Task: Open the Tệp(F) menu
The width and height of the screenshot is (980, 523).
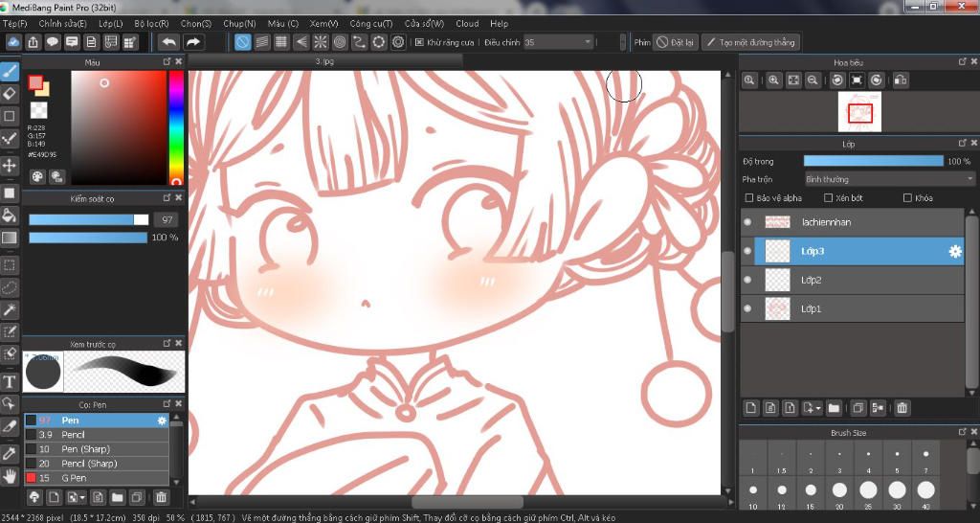Action: [15, 24]
